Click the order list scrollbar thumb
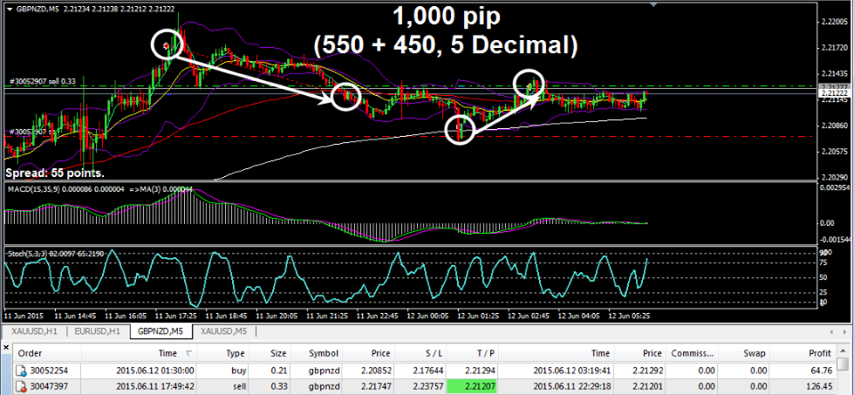 tap(843, 363)
